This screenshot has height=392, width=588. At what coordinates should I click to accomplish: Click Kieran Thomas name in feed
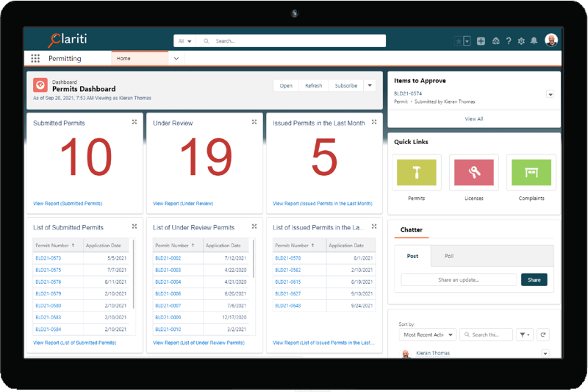(433, 353)
